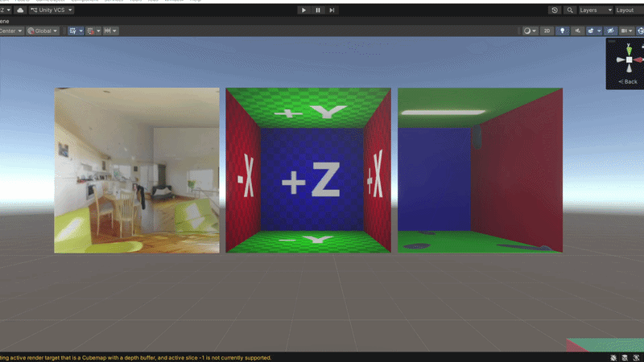This screenshot has height=362, width=644.
Task: Open the Global handle rotation dropdown
Action: [x=43, y=31]
